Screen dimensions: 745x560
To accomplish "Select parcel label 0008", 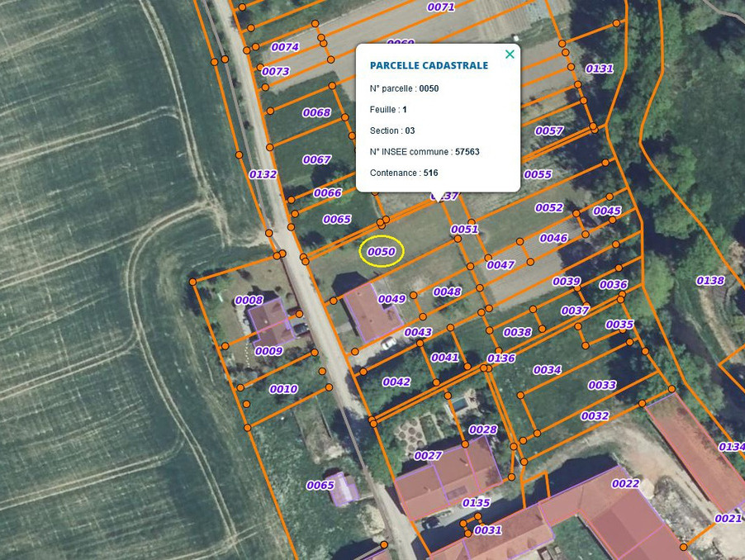I will pos(249,300).
